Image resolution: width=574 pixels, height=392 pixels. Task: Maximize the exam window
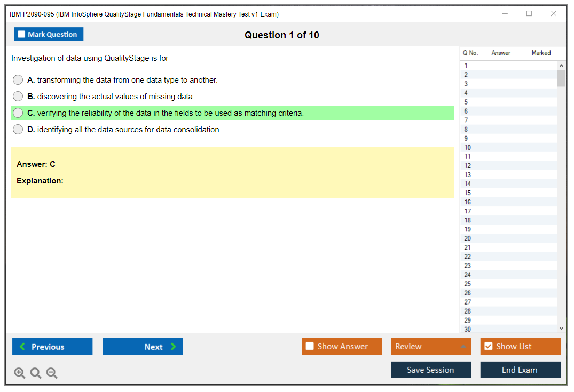tap(529, 14)
